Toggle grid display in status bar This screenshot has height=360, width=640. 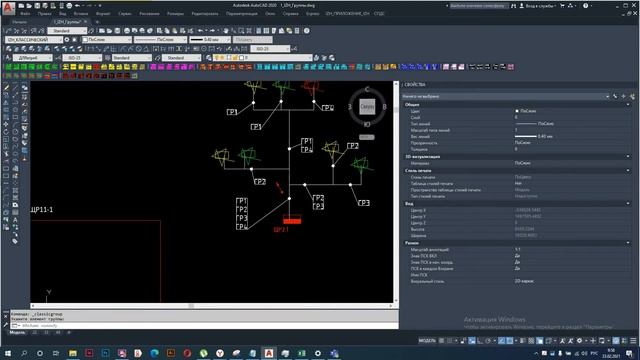tap(441, 340)
